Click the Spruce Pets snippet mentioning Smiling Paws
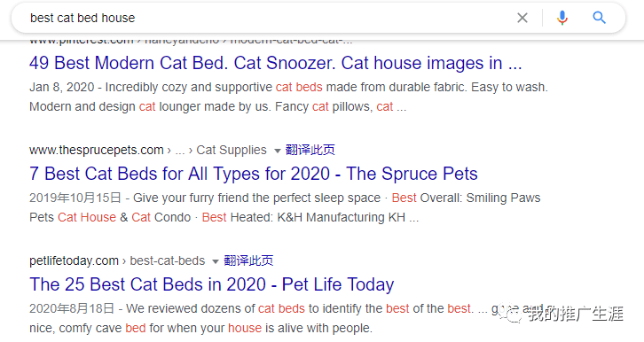Image resolution: width=644 pixels, height=342 pixels. 285,207
